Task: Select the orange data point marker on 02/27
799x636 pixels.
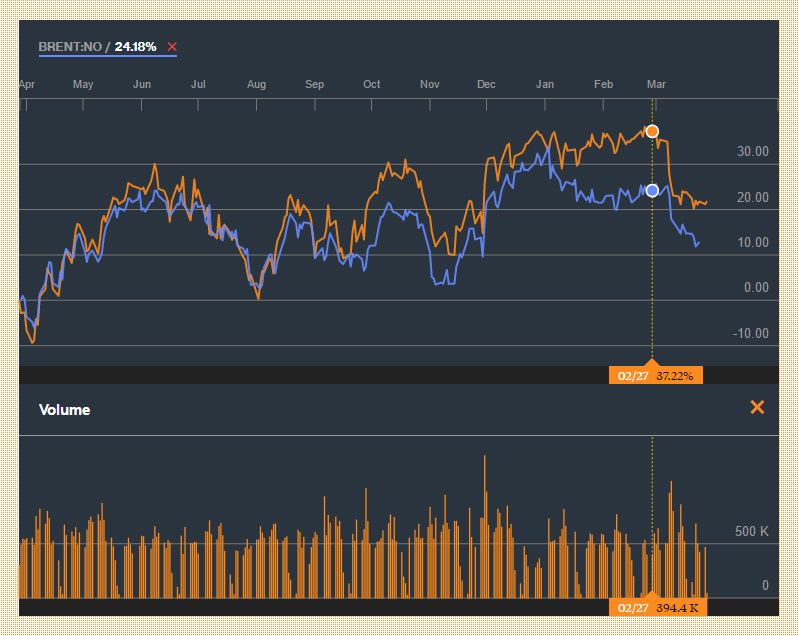Action: click(x=652, y=132)
